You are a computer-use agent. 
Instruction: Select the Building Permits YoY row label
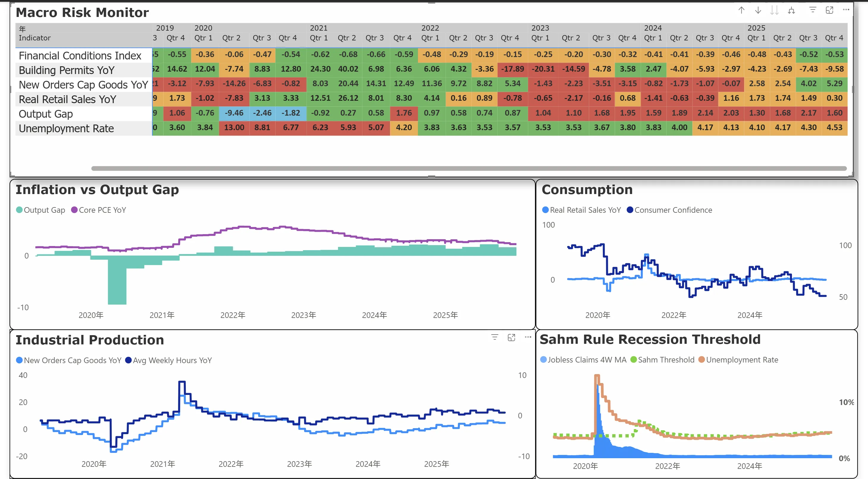tap(66, 70)
